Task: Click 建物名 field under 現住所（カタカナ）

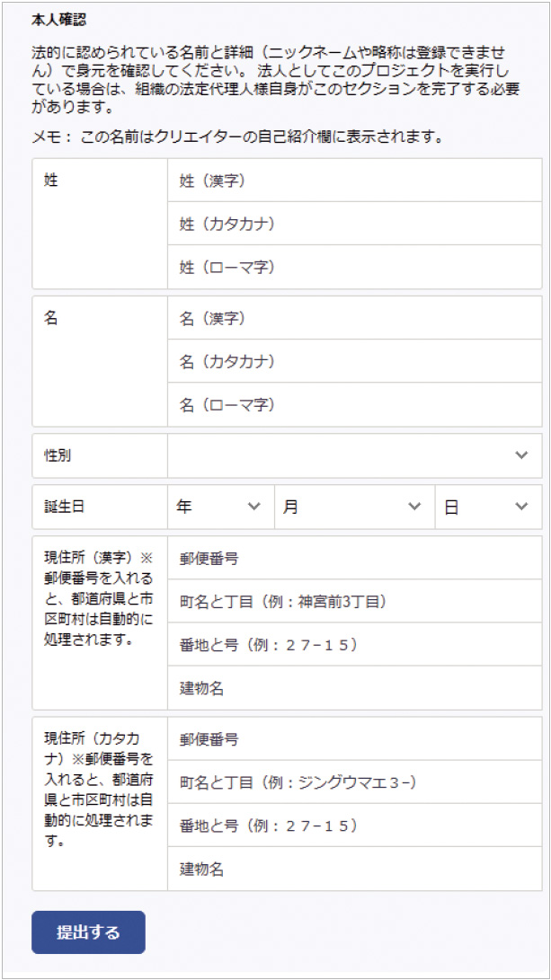Action: click(x=355, y=869)
